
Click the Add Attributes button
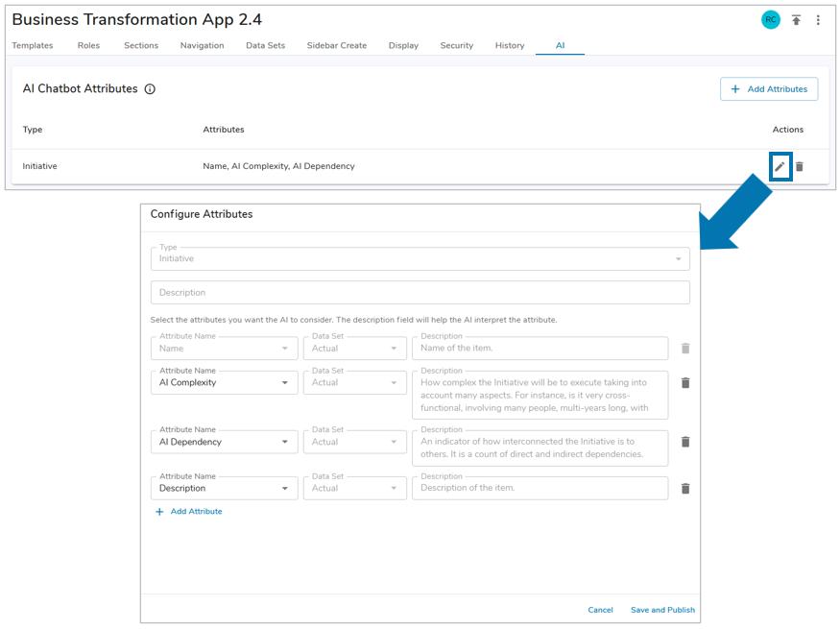(768, 89)
